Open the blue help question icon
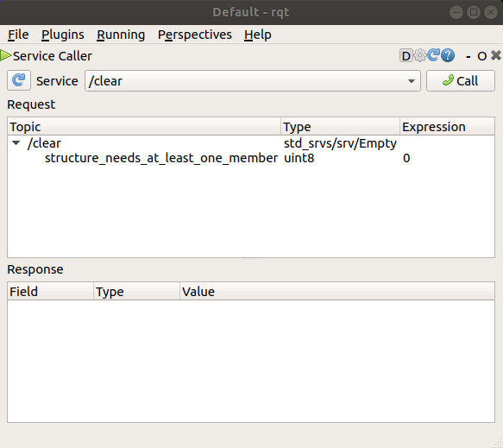 click(448, 55)
